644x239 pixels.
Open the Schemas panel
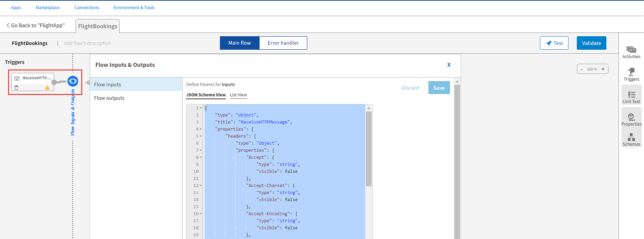pyautogui.click(x=631, y=140)
